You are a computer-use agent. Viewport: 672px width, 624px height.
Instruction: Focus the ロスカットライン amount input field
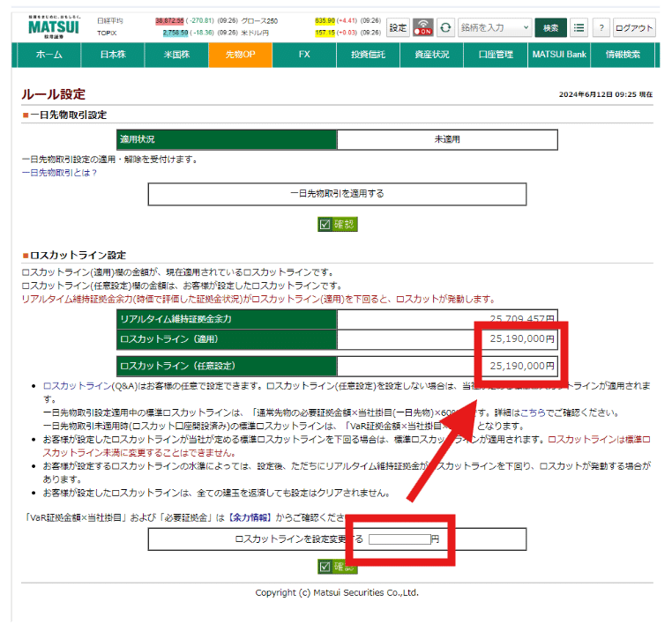pos(399,539)
